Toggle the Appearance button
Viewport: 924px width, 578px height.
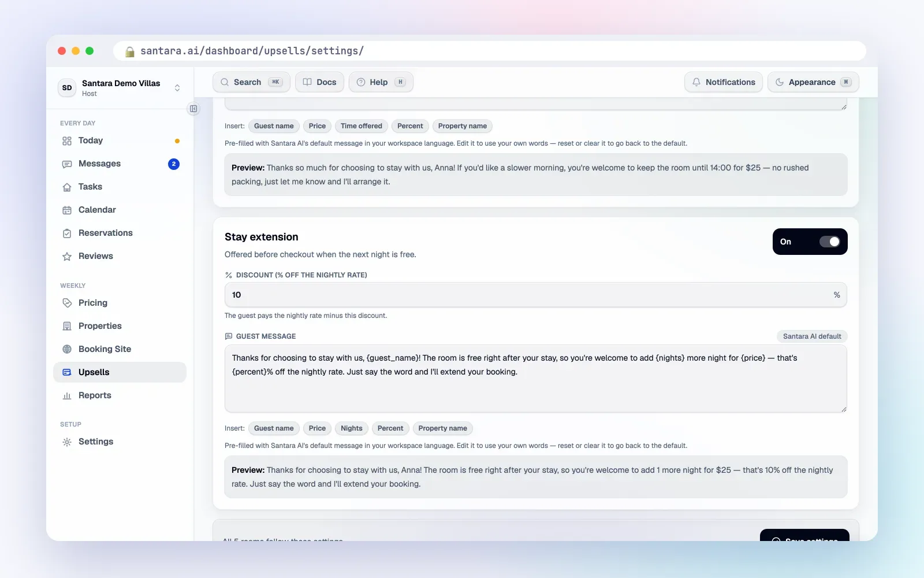pos(813,82)
